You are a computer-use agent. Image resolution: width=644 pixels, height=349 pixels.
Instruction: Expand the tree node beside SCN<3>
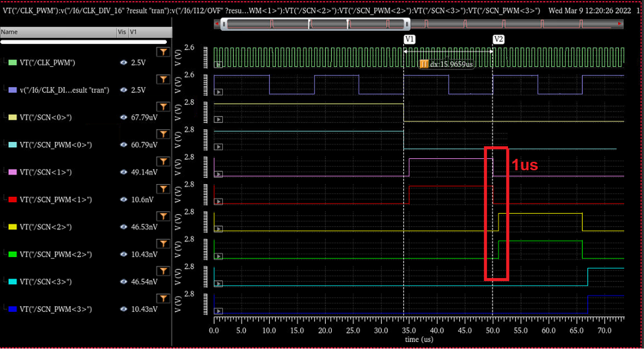tap(4, 282)
